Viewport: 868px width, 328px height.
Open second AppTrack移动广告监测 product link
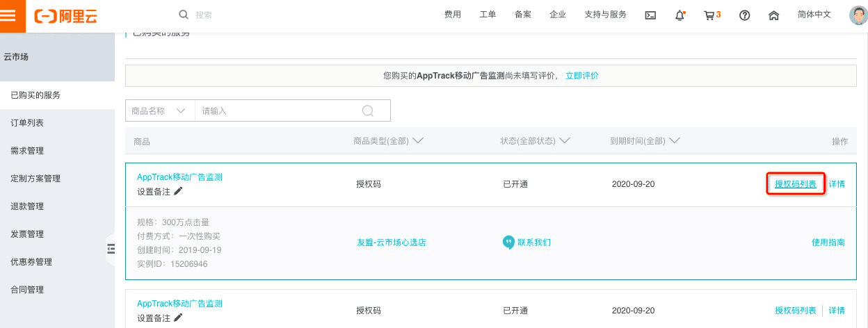point(179,304)
